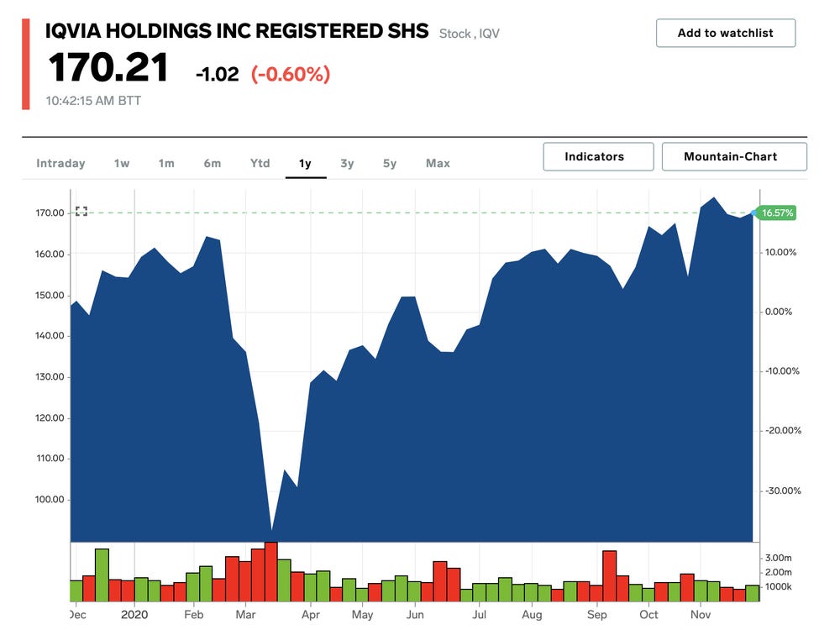Click the Oct date axis label
Screen dimensions: 840x630
[x=648, y=615]
